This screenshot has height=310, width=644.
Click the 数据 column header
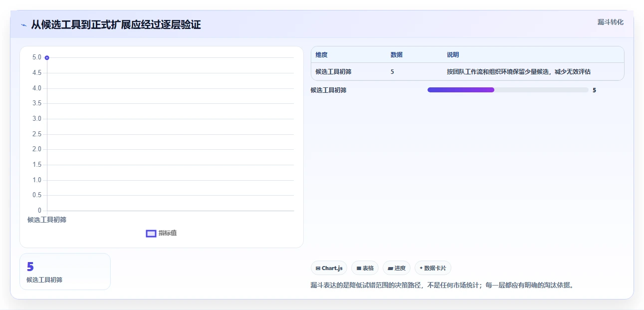tap(397, 55)
